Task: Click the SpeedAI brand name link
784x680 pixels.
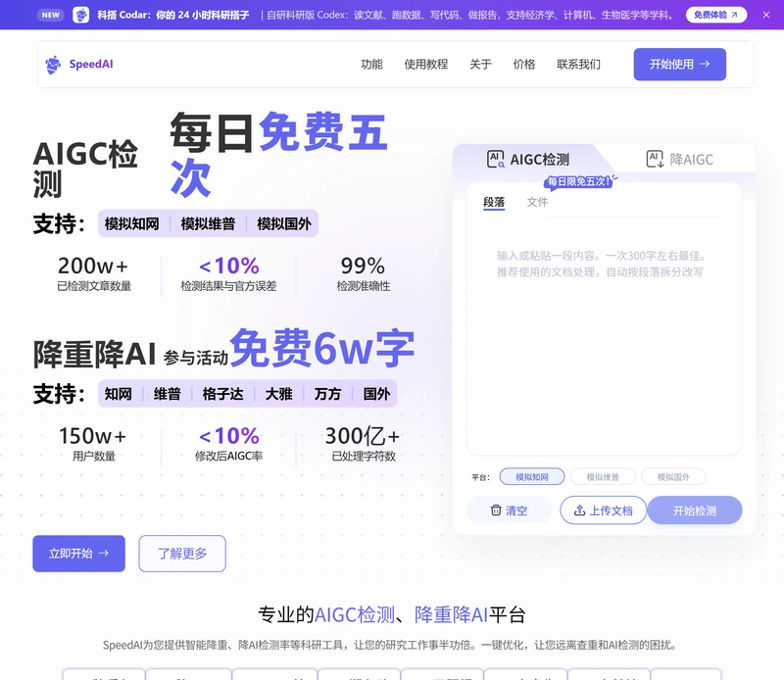Action: pos(91,64)
